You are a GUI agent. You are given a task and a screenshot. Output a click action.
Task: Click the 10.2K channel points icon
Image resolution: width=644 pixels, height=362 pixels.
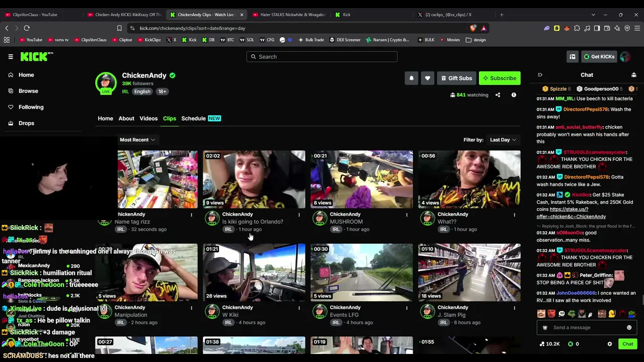point(549,344)
